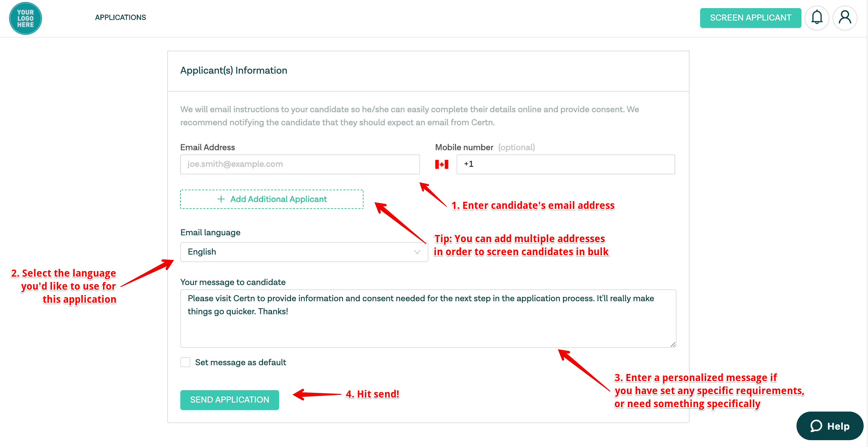Click the plus icon for additional applicant
Image resolution: width=868 pixels, height=447 pixels.
point(221,199)
